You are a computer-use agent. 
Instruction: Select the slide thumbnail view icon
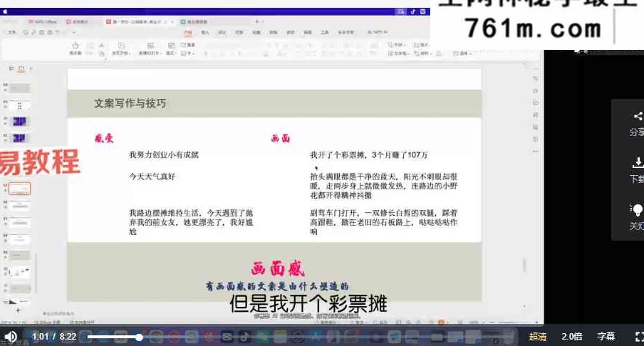(x=21, y=68)
